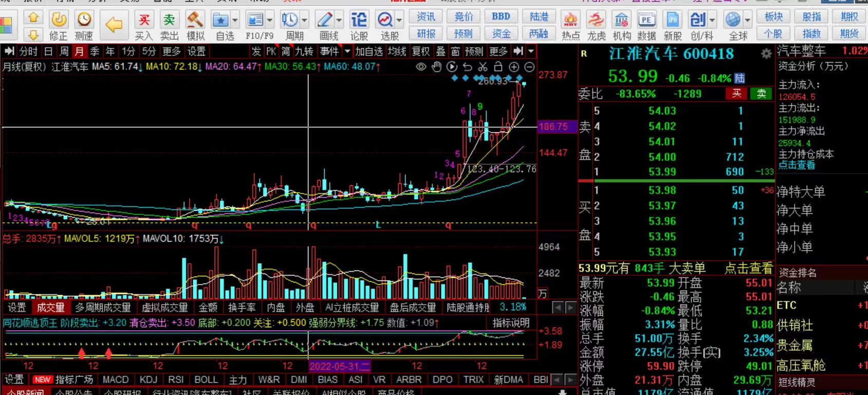Click 加自选 add to watchlist
The image size is (868, 395).
click(x=369, y=51)
